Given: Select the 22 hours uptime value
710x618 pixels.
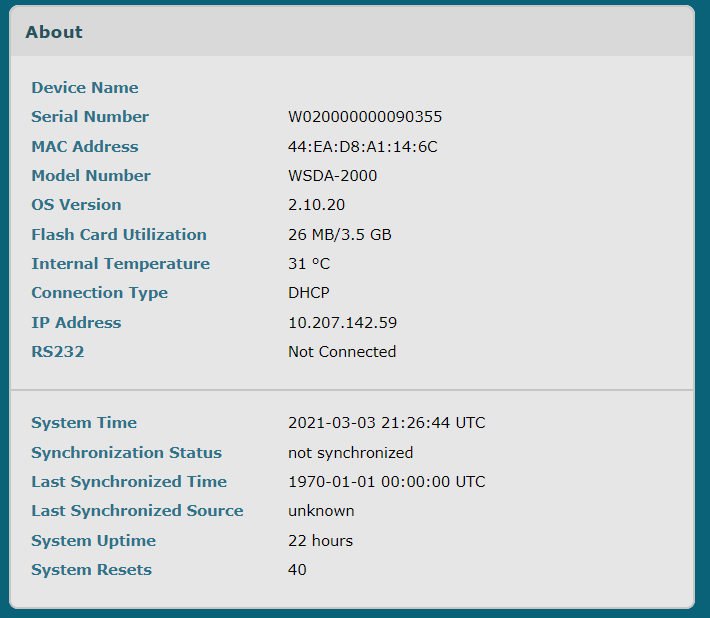Looking at the screenshot, I should [320, 541].
